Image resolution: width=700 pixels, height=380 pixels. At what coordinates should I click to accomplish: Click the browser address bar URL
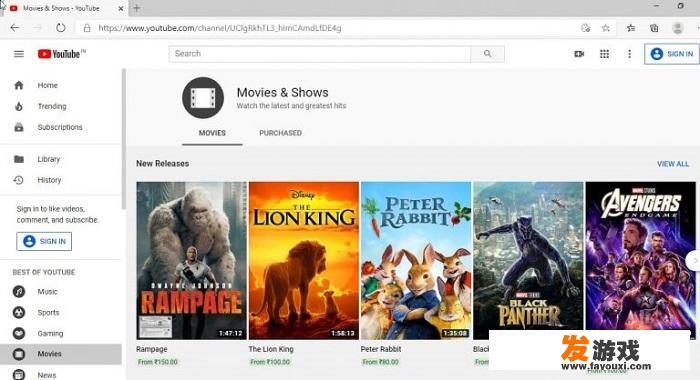coord(220,28)
